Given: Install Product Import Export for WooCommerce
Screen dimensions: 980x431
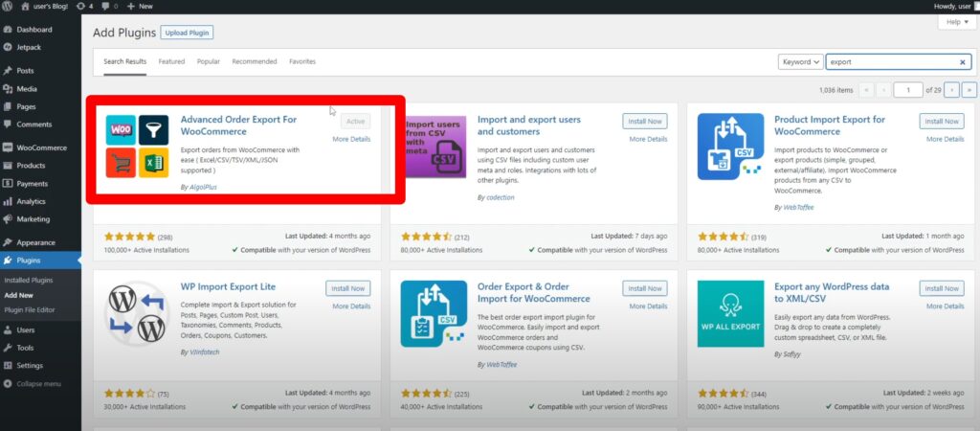Looking at the screenshot, I should pyautogui.click(x=942, y=122).
